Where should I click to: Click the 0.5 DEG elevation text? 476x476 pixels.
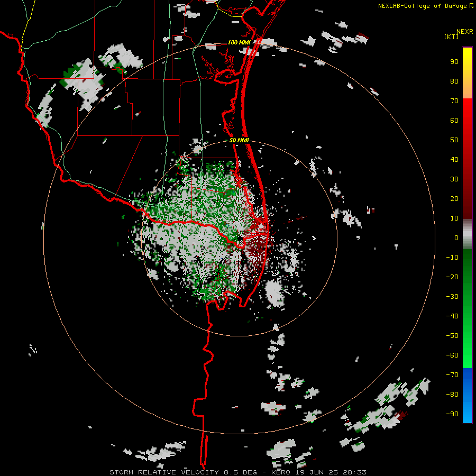[240, 472]
